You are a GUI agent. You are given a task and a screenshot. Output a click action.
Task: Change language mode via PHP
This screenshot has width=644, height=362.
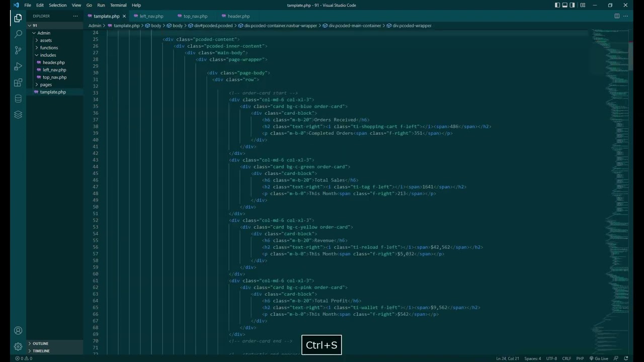coord(580,358)
